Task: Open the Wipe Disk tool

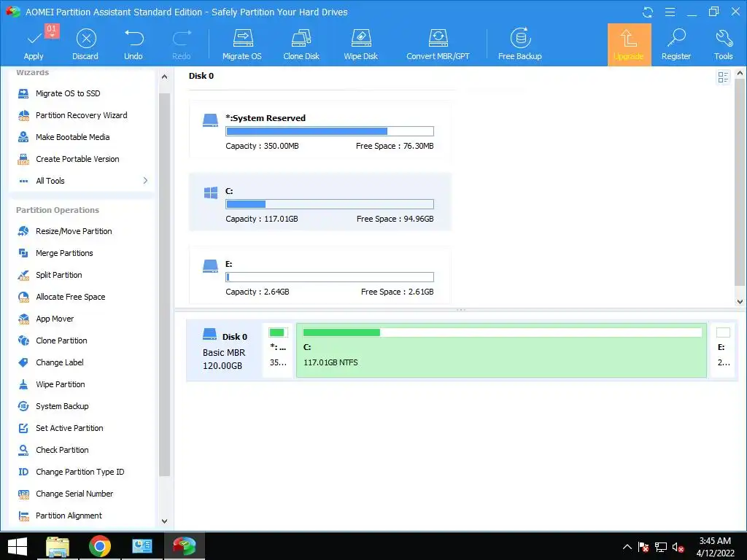Action: 360,44
